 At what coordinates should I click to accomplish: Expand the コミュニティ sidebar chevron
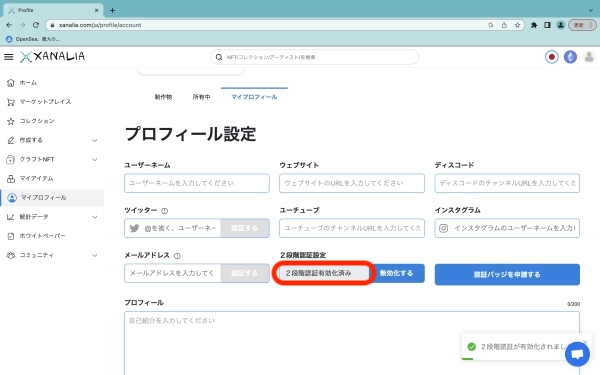click(x=95, y=255)
